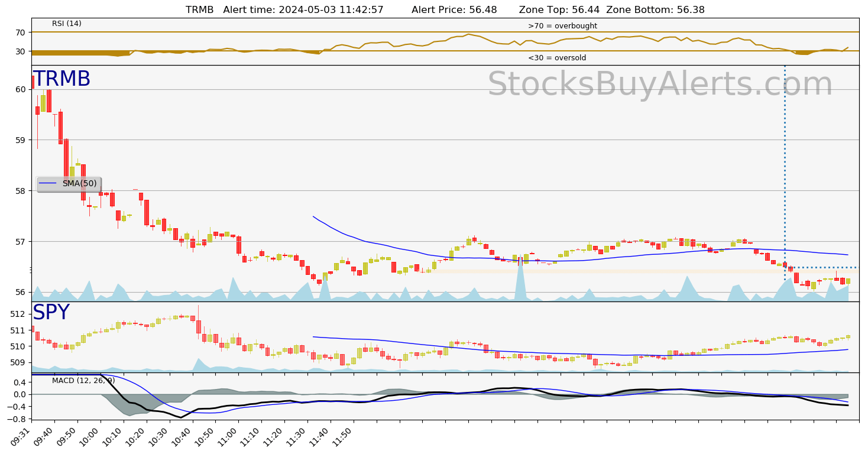Click the 11:20 time axis label
This screenshot has width=868, height=454.
[x=273, y=436]
